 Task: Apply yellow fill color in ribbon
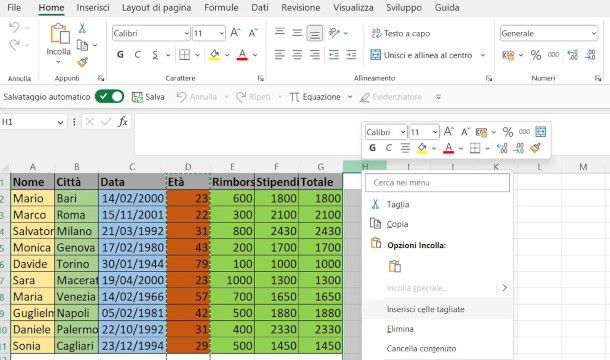(214, 55)
